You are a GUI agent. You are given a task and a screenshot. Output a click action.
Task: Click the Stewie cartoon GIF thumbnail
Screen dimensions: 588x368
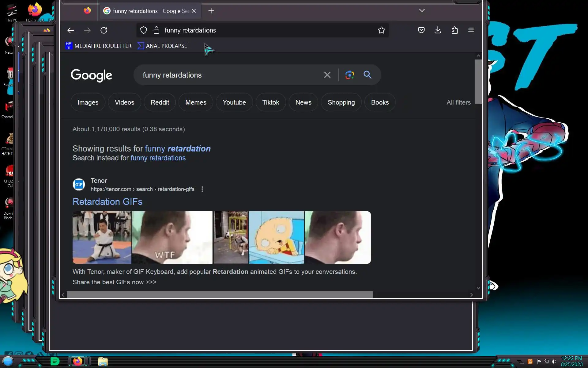click(276, 237)
